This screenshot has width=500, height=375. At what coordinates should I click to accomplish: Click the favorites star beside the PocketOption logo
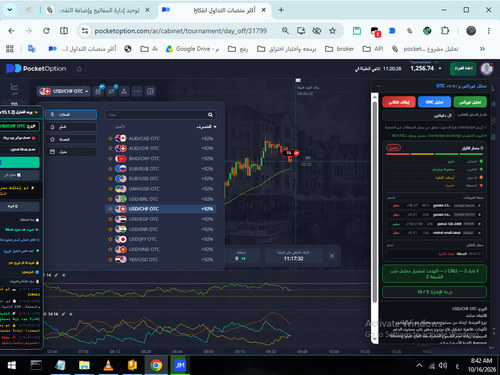click(x=79, y=69)
